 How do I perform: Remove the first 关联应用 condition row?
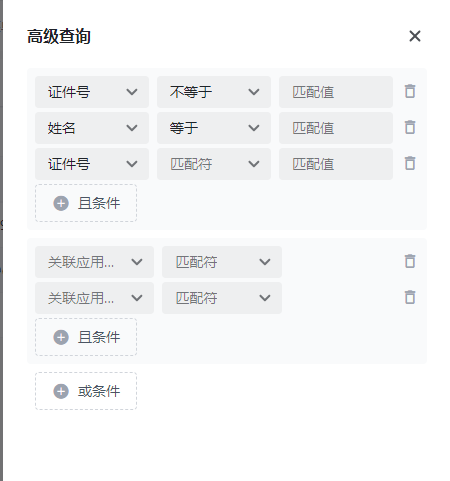click(x=410, y=261)
